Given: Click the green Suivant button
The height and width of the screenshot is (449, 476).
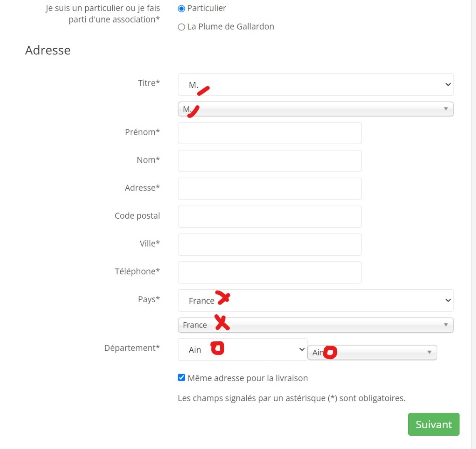Looking at the screenshot, I should [434, 424].
